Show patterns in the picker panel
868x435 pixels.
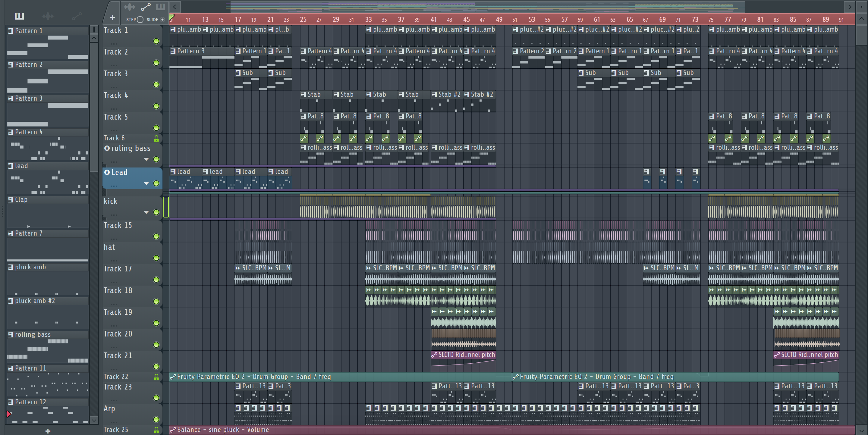[19, 16]
